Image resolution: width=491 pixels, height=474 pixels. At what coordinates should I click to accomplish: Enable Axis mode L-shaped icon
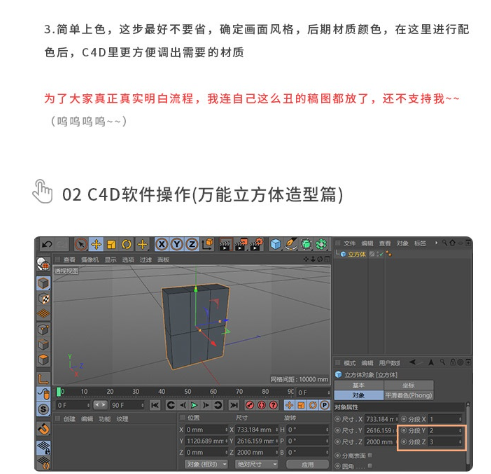tap(44, 379)
